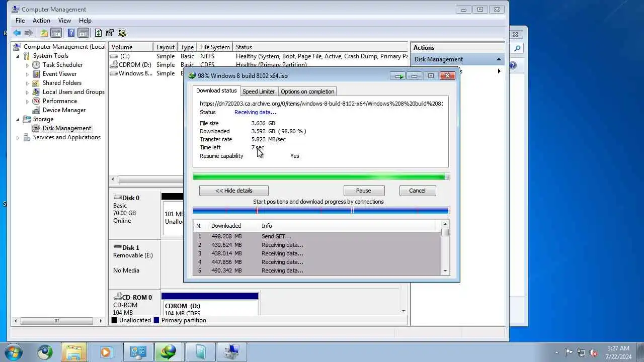Image resolution: width=644 pixels, height=362 pixels.
Task: Click the Computer Management taskbar icon
Action: [x=232, y=352]
